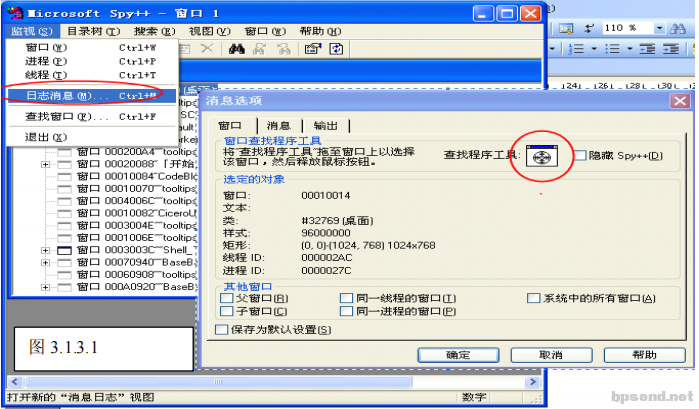The height and width of the screenshot is (409, 699).
Task: Tick the 同一进程的窗口(P) checkbox
Action: click(x=346, y=311)
